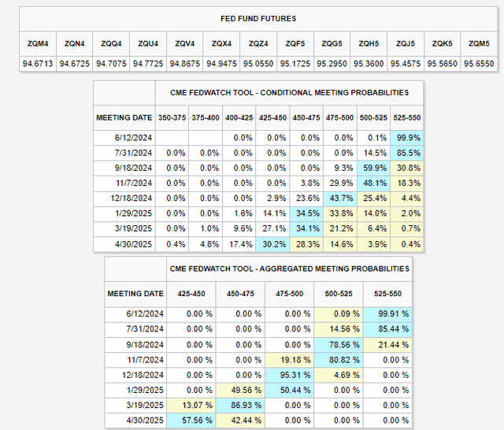Viewport: 504px width, 430px height.
Task: Select the 95.3600 value under ZQH5
Action: tap(369, 64)
